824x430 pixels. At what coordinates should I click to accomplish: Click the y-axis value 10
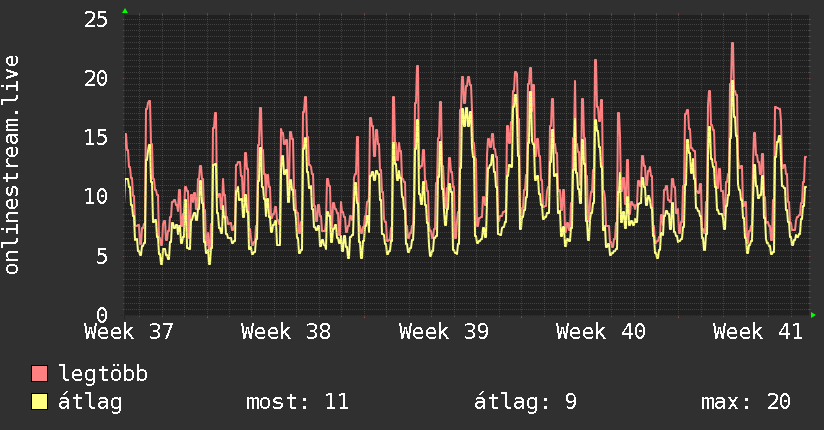pyautogui.click(x=96, y=197)
